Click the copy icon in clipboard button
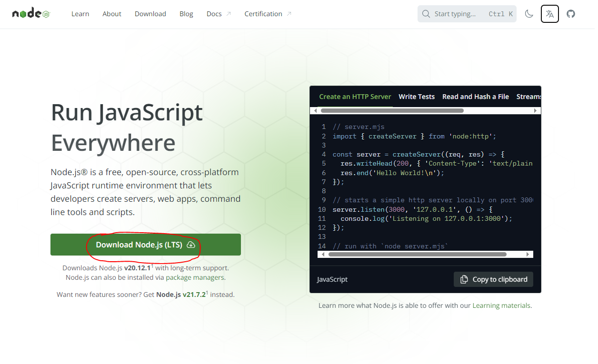 click(x=464, y=279)
